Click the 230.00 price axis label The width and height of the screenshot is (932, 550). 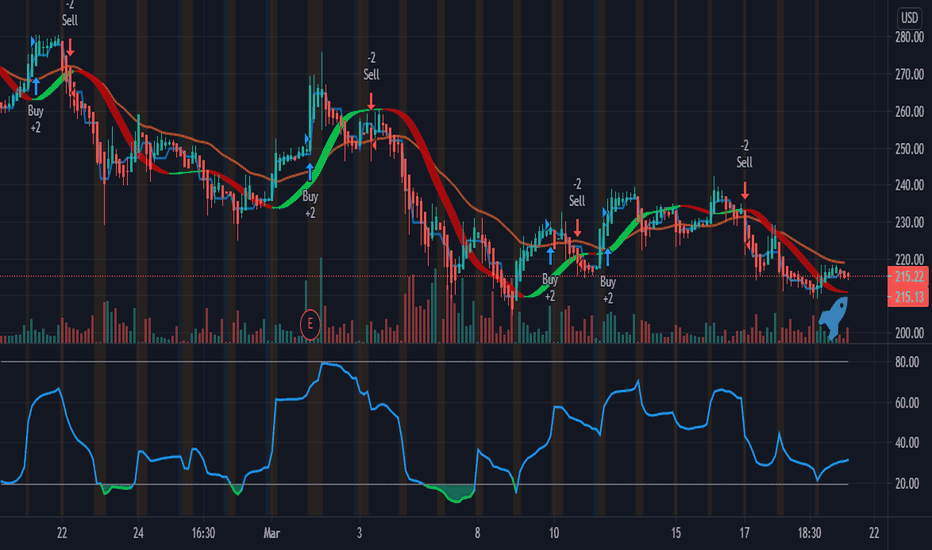[909, 222]
